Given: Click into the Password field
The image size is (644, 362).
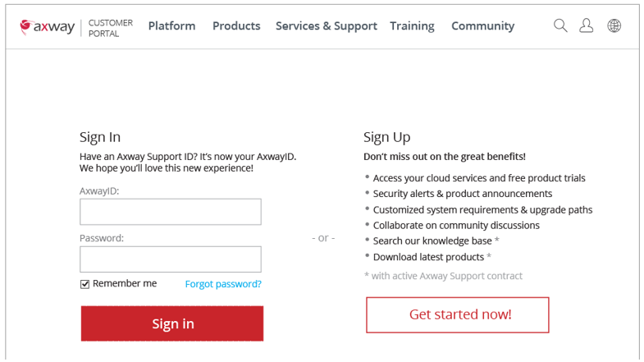Looking at the screenshot, I should (x=171, y=259).
